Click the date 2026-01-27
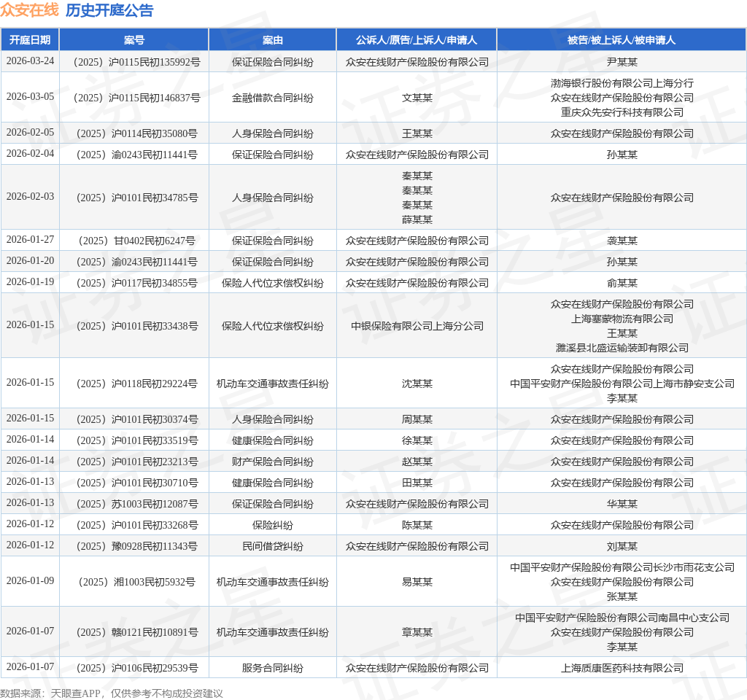Image resolution: width=747 pixels, height=700 pixels. [30, 239]
